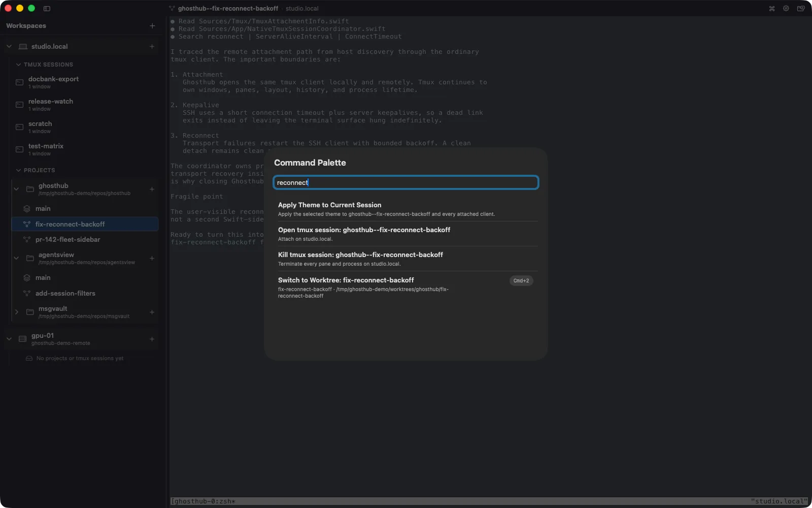
Task: Click the terminal line starting "1. Attachment"
Action: pos(197,75)
